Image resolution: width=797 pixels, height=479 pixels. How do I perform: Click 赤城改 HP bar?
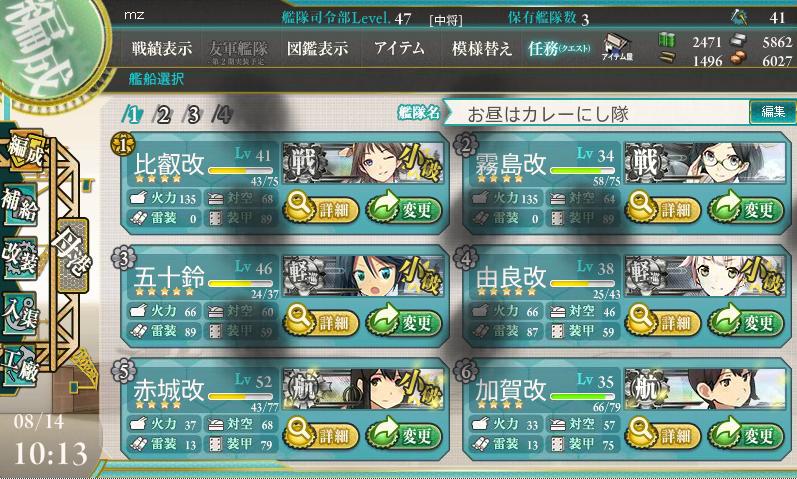pyautogui.click(x=240, y=397)
